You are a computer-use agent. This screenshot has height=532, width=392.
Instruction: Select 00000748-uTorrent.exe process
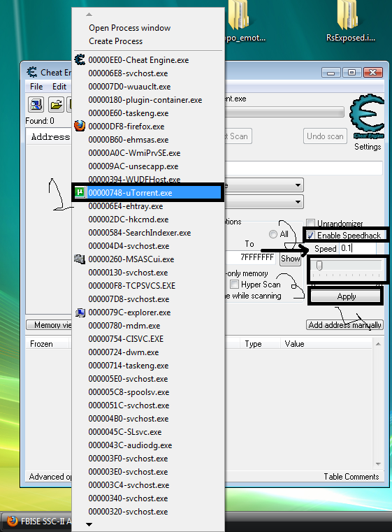point(147,193)
